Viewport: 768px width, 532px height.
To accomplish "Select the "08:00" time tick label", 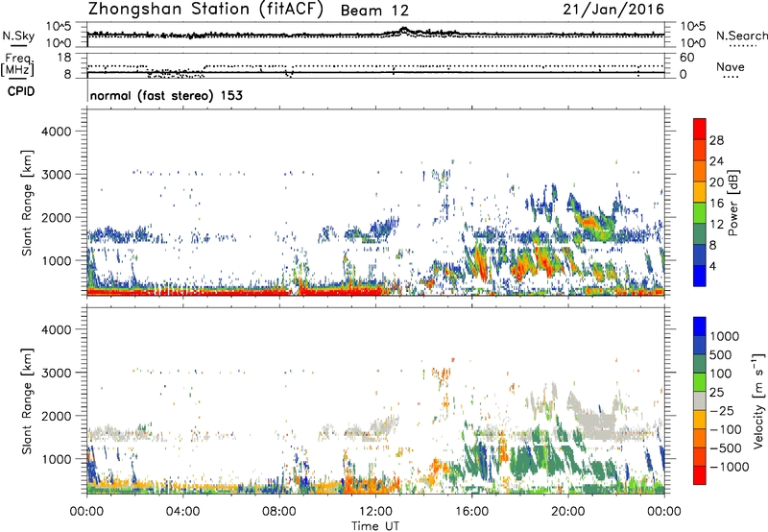I will tap(278, 512).
